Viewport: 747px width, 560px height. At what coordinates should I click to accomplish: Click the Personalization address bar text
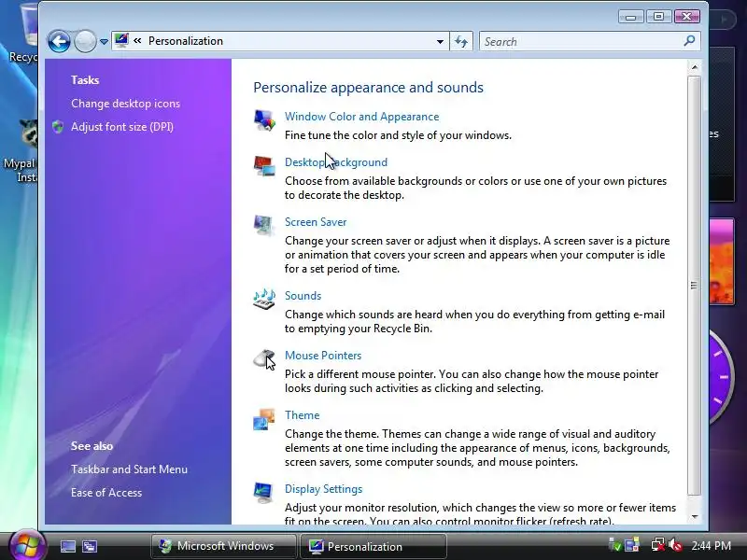pos(185,41)
